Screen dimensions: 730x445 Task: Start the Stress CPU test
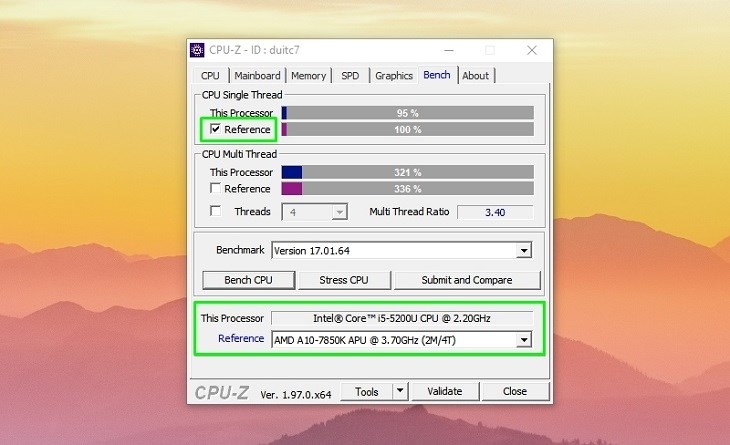click(344, 280)
